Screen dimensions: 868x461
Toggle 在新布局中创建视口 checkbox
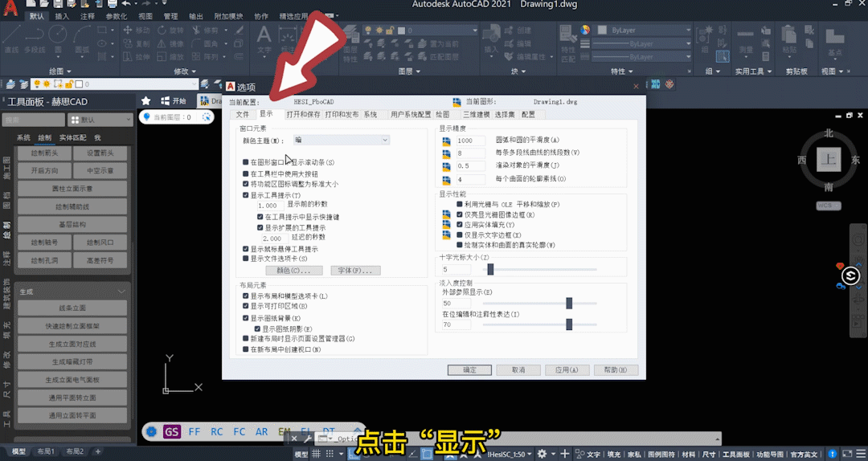click(246, 349)
